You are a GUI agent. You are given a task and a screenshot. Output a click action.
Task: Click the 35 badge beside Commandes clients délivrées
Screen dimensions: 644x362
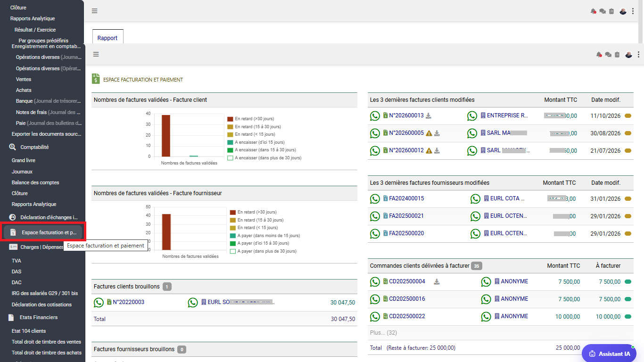coord(477,266)
